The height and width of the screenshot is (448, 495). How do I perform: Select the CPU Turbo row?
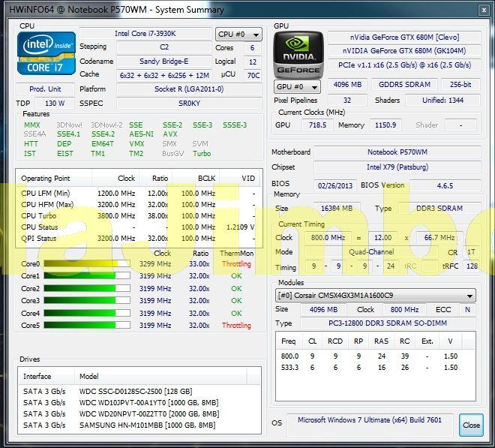138,216
